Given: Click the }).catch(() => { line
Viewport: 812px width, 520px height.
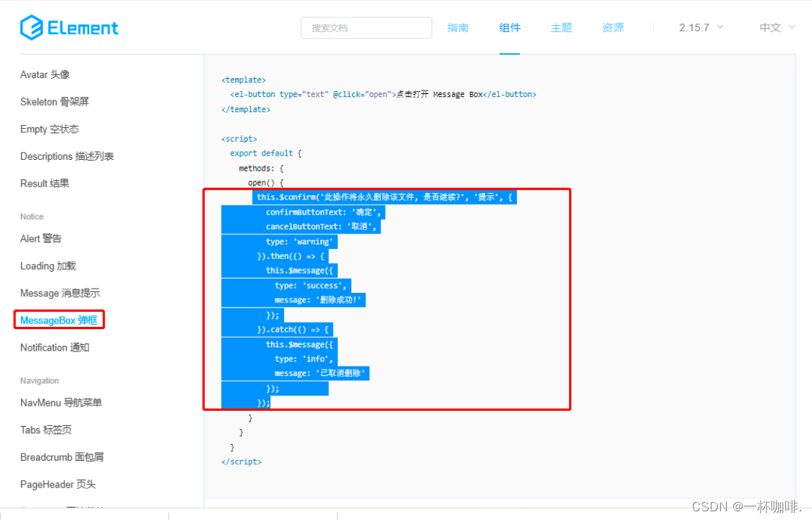Looking at the screenshot, I should [x=293, y=330].
